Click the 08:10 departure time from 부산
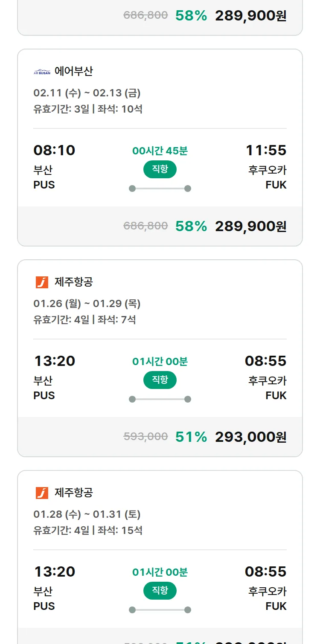This screenshot has width=320, height=644. point(54,150)
